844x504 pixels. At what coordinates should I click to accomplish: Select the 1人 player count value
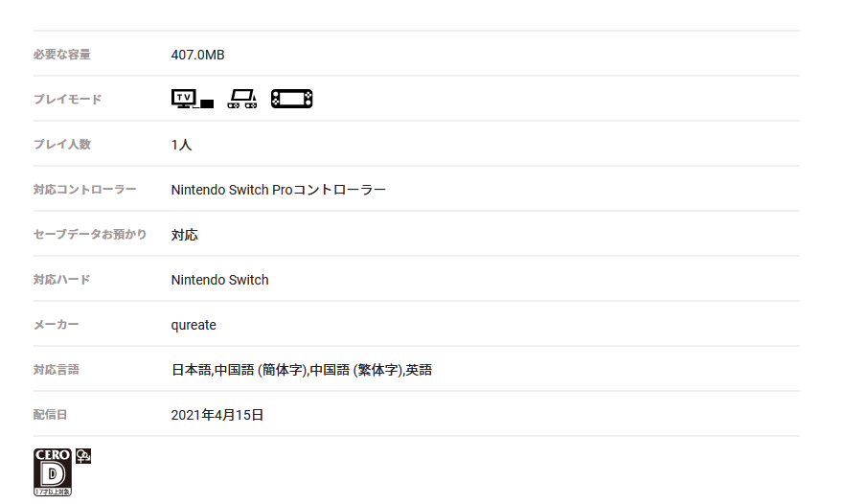(x=181, y=145)
